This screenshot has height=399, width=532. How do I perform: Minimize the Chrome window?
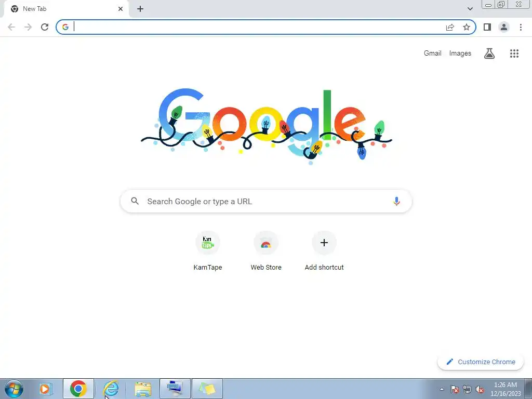pos(488,5)
